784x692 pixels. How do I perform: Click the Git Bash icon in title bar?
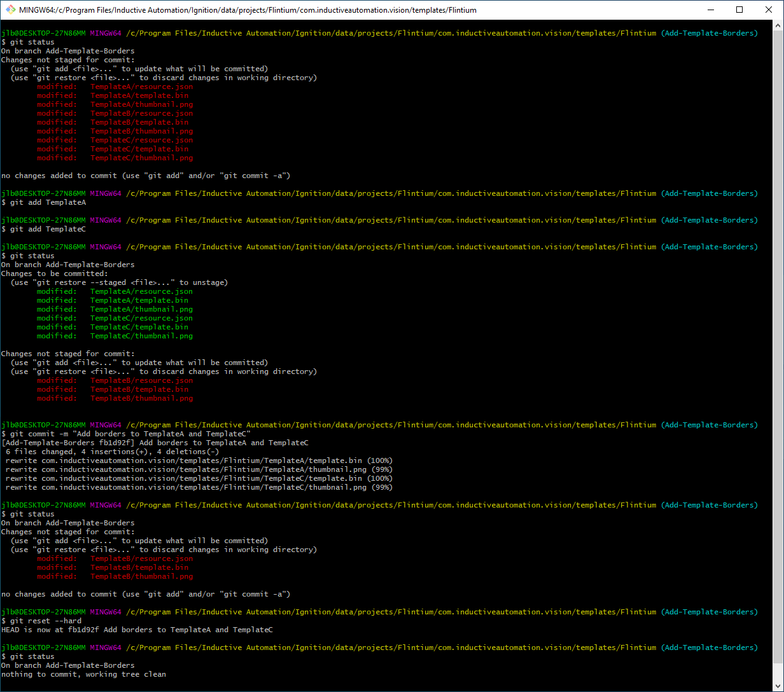(x=11, y=10)
